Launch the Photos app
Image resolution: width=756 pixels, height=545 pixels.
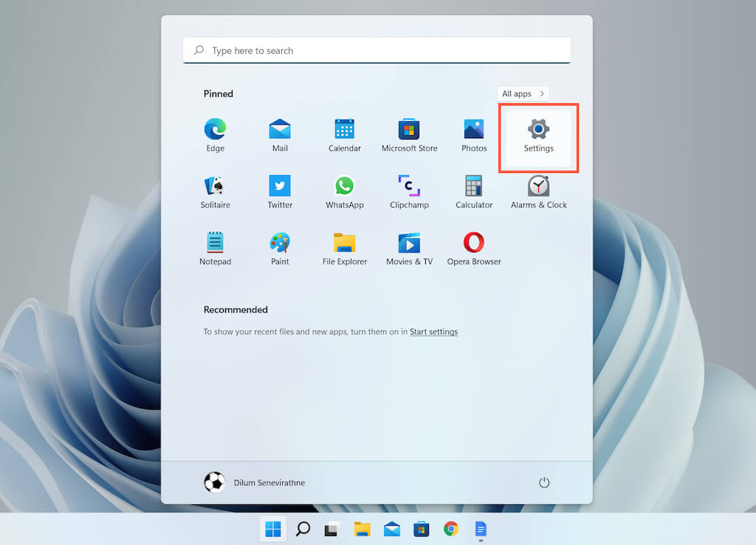(x=474, y=136)
